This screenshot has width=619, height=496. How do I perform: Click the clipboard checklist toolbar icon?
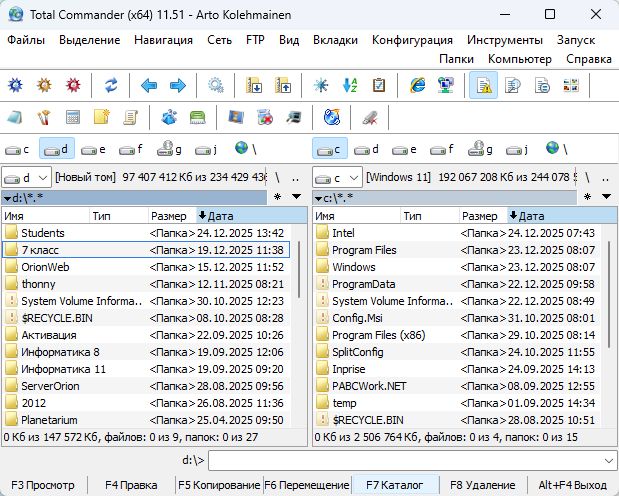click(379, 86)
